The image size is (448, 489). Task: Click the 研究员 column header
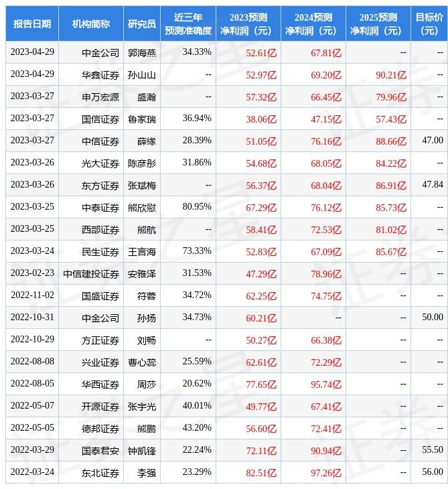tap(142, 23)
